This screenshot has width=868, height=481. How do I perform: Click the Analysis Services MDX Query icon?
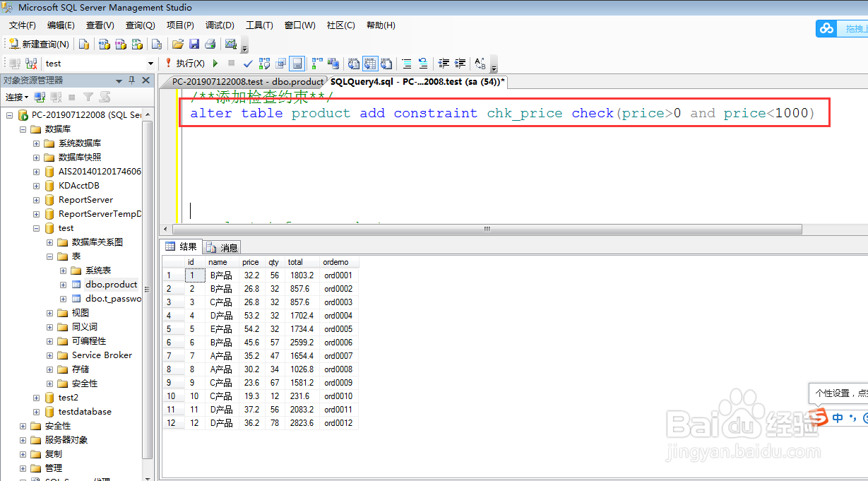pyautogui.click(x=104, y=44)
